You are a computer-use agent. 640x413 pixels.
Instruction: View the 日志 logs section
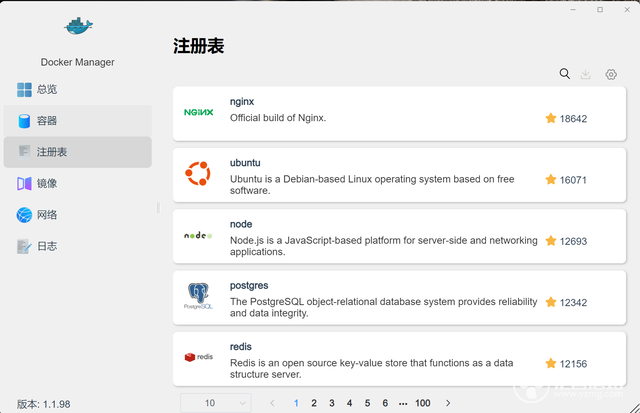pos(78,246)
